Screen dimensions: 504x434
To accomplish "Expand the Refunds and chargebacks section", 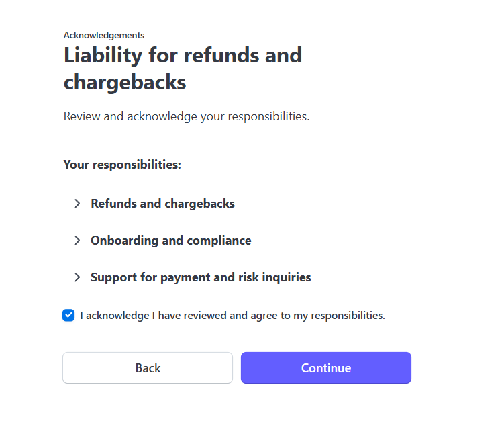I will pyautogui.click(x=163, y=204).
